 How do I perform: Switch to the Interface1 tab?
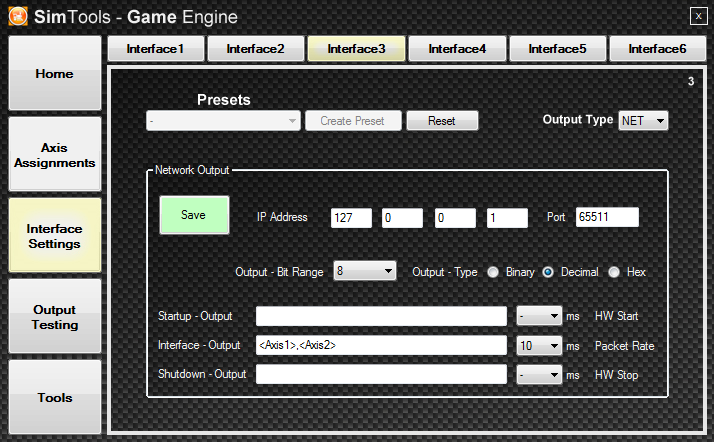point(155,48)
